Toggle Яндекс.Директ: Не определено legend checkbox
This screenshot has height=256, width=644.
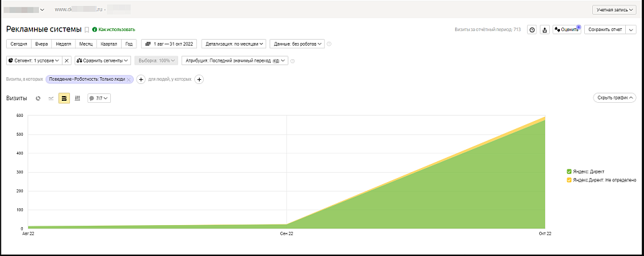coord(569,180)
